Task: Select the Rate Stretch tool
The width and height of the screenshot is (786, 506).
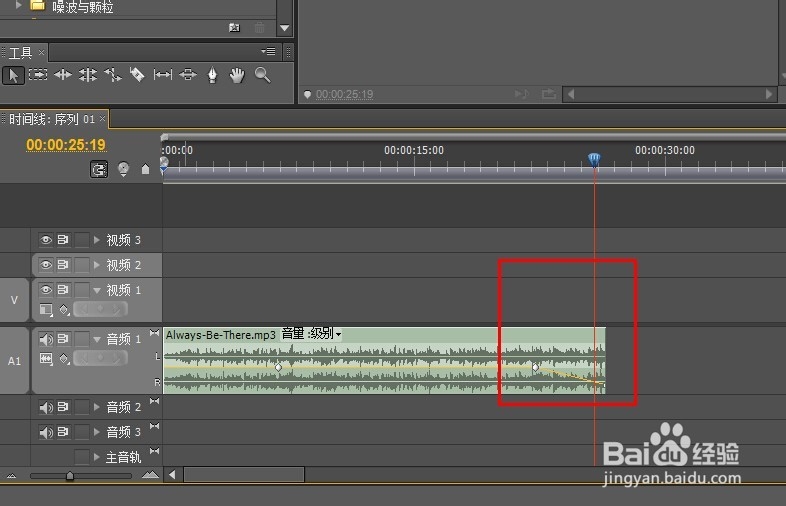Action: coord(113,75)
